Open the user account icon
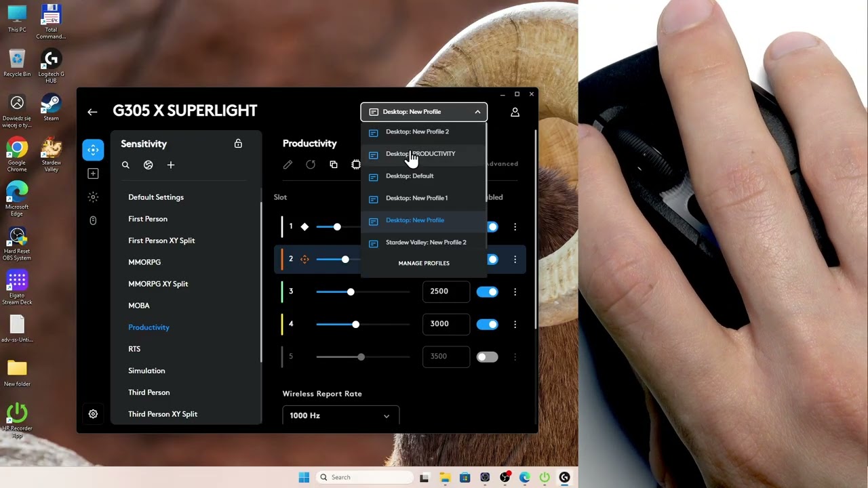 pyautogui.click(x=515, y=112)
